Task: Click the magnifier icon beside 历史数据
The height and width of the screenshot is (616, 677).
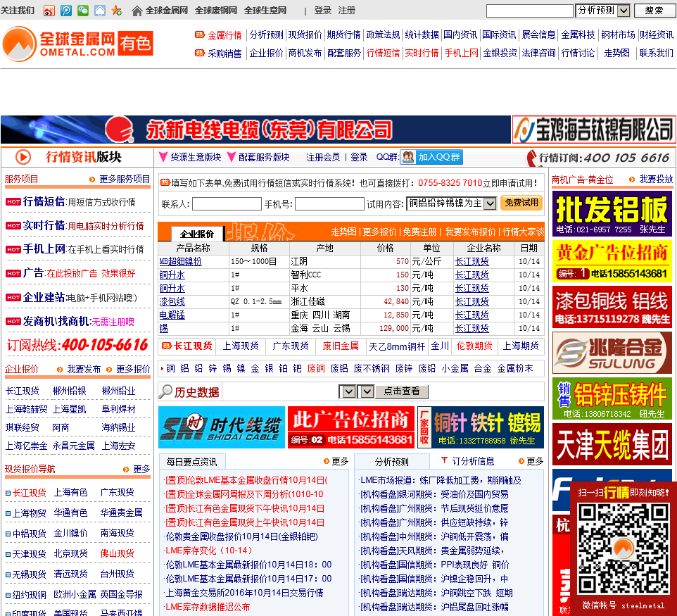Action: (x=165, y=391)
